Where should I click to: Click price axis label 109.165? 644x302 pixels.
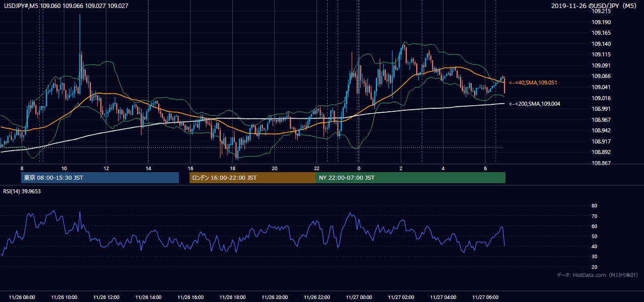[x=601, y=33]
